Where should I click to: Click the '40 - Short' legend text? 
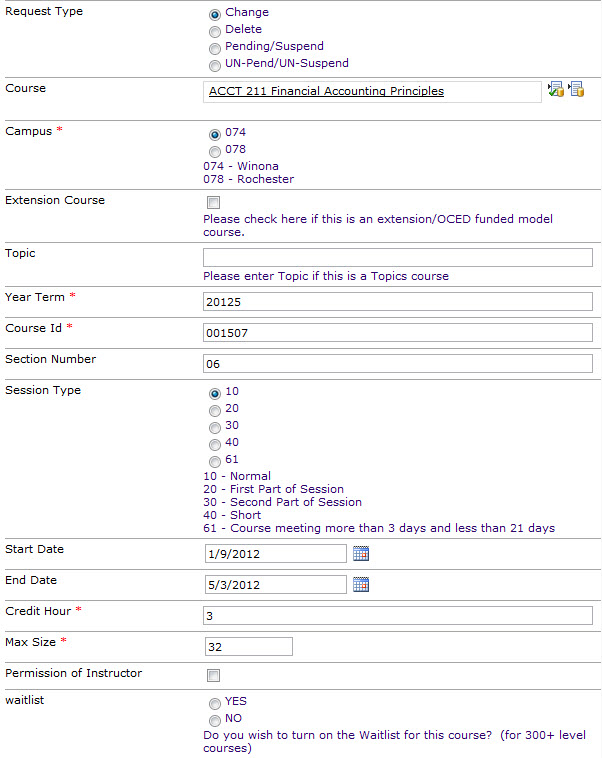[x=232, y=515]
